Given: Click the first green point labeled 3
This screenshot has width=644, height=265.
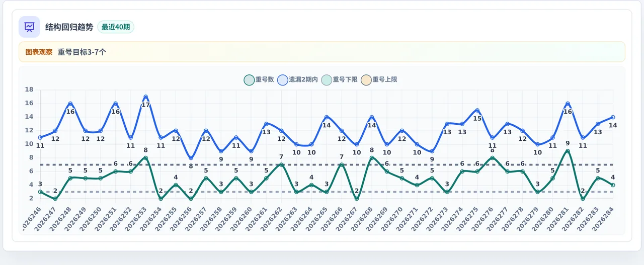Looking at the screenshot, I should tap(40, 192).
